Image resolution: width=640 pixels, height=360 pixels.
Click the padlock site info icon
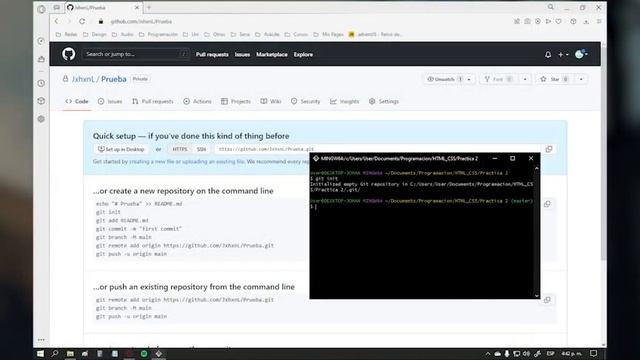pyautogui.click(x=101, y=21)
